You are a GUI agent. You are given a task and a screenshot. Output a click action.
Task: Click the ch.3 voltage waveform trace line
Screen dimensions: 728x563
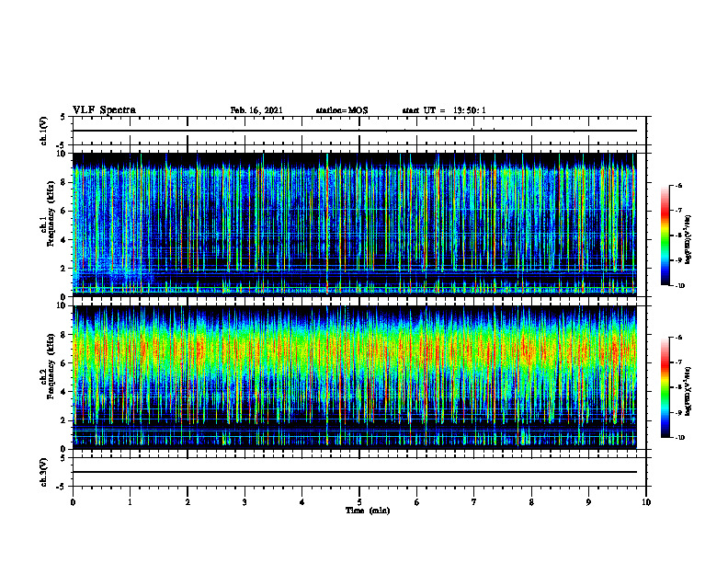[355, 472]
